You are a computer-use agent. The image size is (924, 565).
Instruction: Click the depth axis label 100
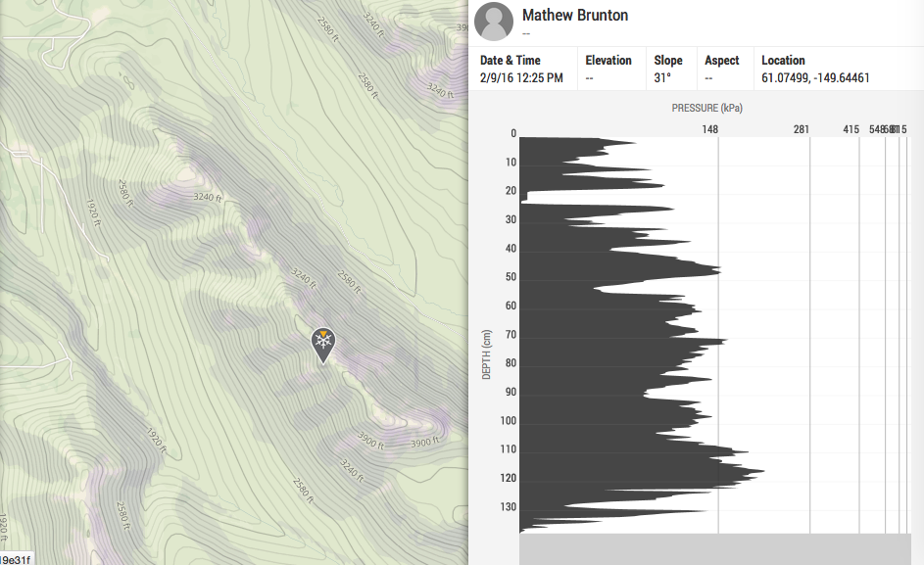[x=508, y=421]
